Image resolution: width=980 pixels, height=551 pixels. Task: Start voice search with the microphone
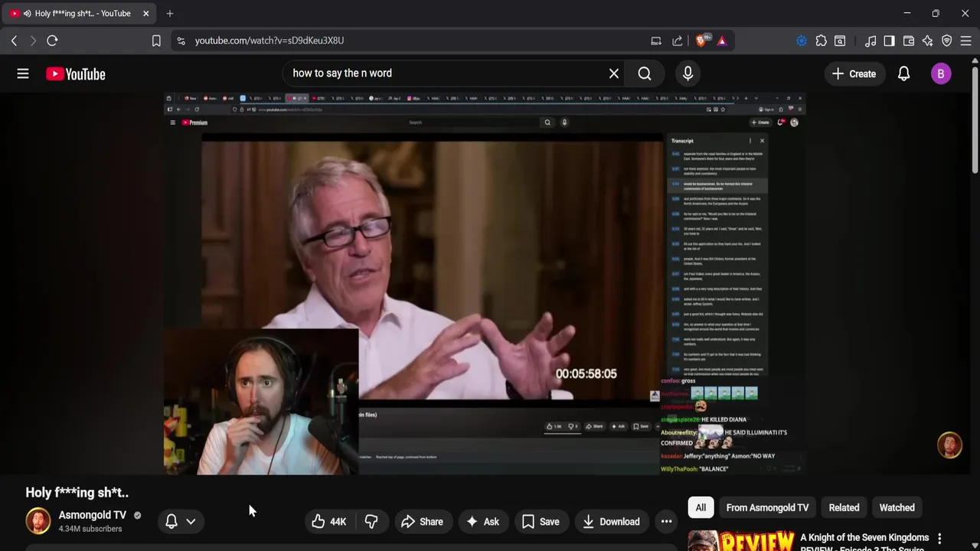(688, 73)
